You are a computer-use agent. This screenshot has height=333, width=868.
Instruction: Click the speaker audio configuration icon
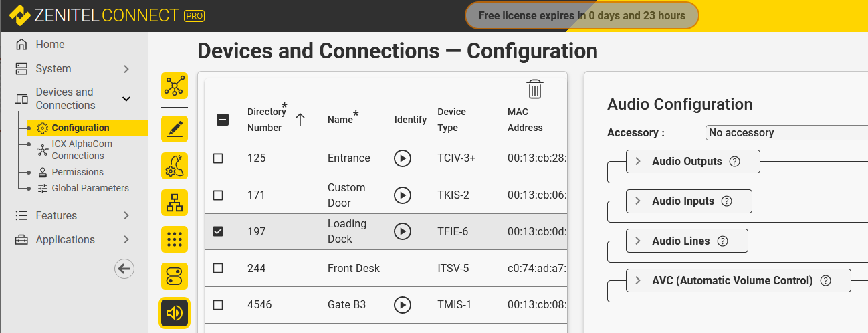tap(175, 312)
